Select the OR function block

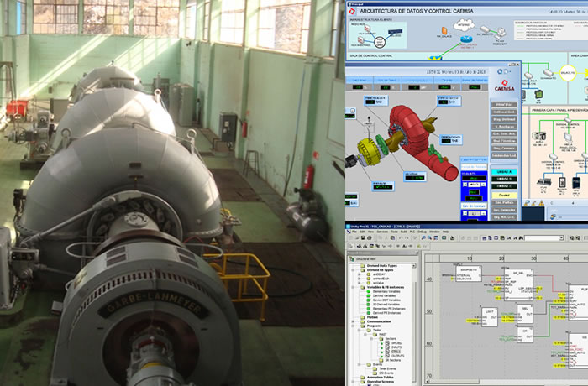point(525,335)
